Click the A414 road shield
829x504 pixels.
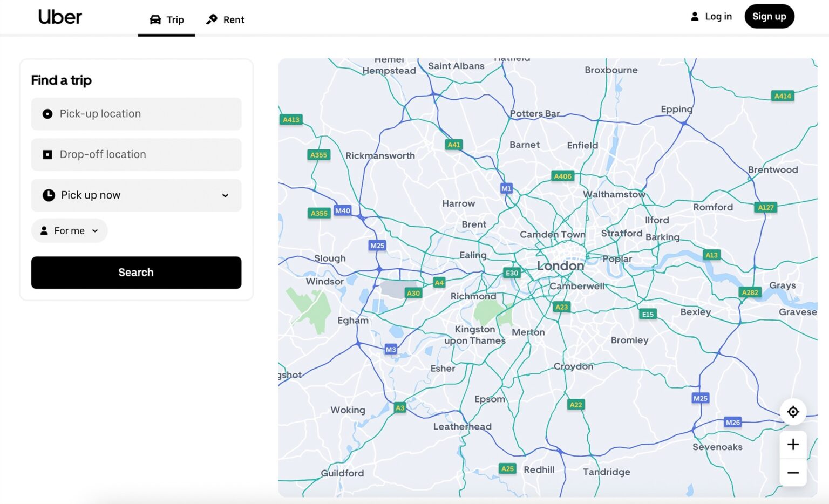point(783,96)
